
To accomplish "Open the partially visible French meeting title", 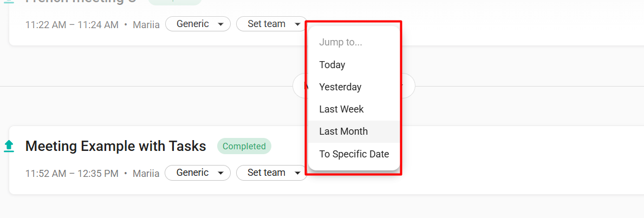I will [x=81, y=2].
